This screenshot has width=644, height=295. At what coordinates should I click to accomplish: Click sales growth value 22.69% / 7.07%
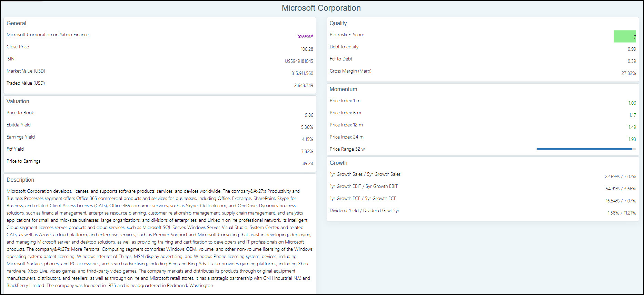[620, 177]
